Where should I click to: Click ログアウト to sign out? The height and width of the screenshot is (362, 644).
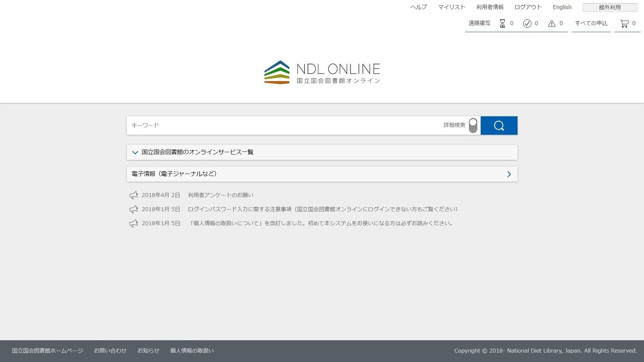528,7
